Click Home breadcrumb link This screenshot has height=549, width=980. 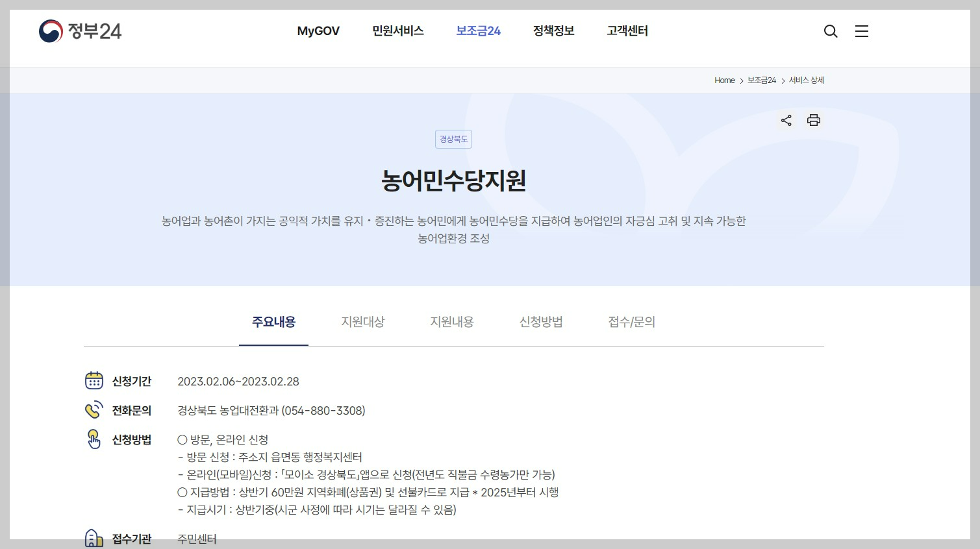pos(725,80)
